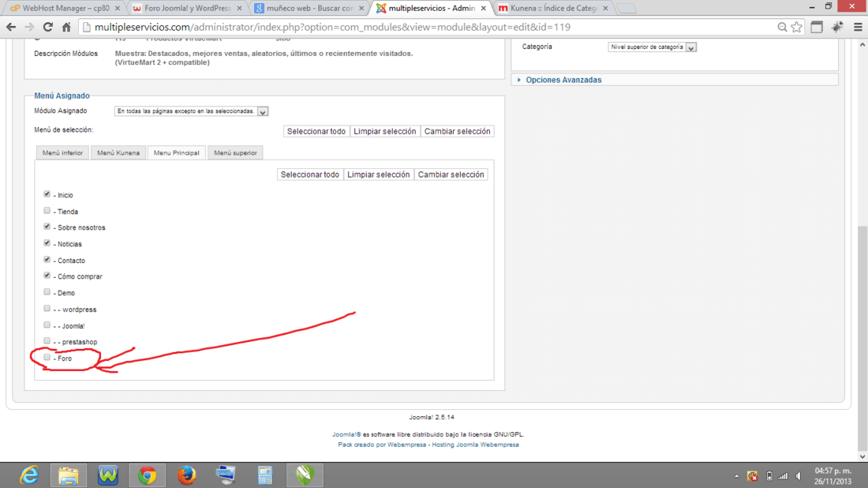Click the scrollbar down arrow
Viewport: 868px width, 488px height.
pyautogui.click(x=862, y=456)
